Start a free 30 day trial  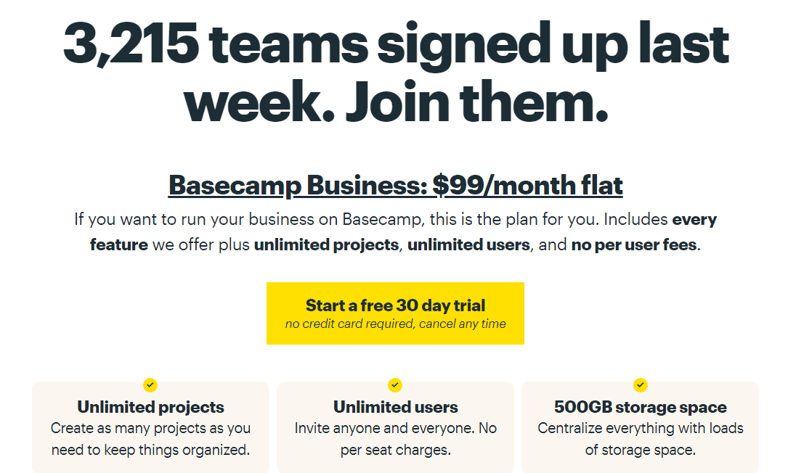pos(395,313)
